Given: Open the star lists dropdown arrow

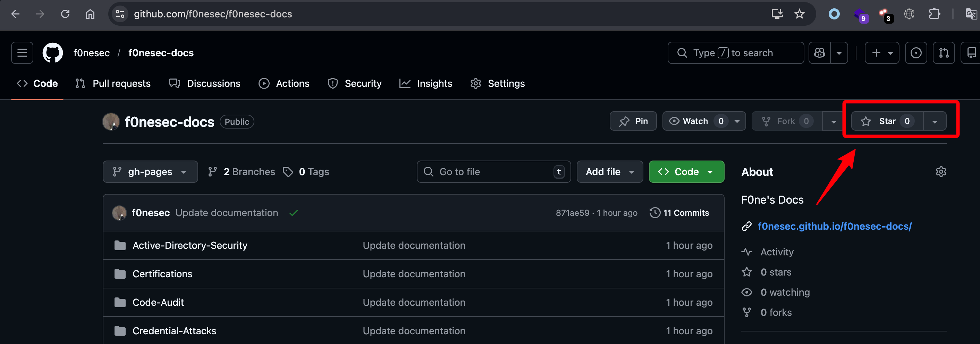Looking at the screenshot, I should click(x=934, y=122).
